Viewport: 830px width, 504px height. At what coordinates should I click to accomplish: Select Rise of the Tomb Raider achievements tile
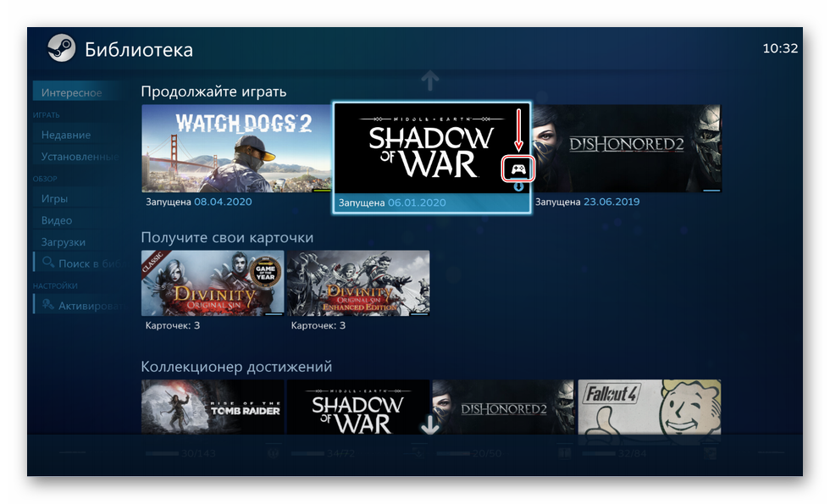click(x=213, y=407)
